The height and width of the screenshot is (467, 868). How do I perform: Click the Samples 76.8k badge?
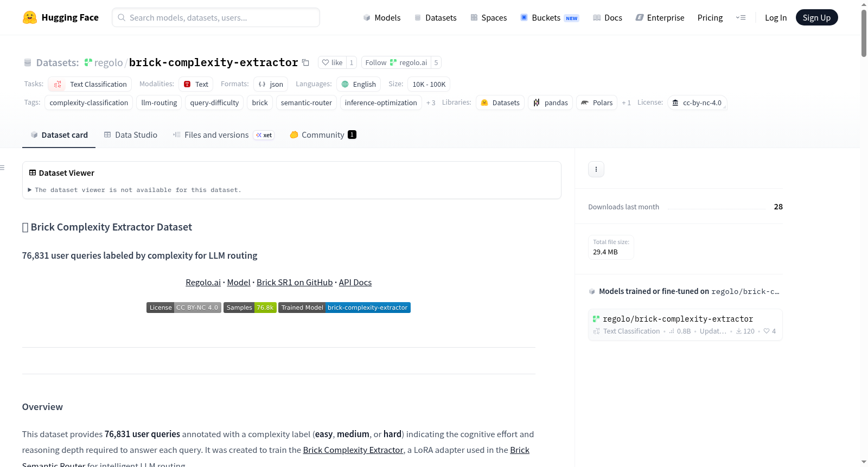point(250,308)
